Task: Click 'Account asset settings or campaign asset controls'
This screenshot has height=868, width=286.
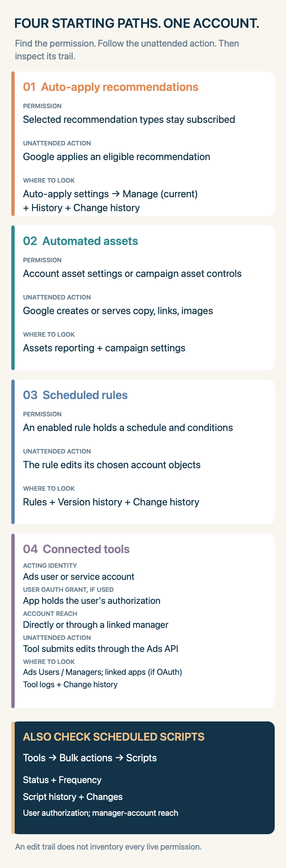Action: [132, 274]
